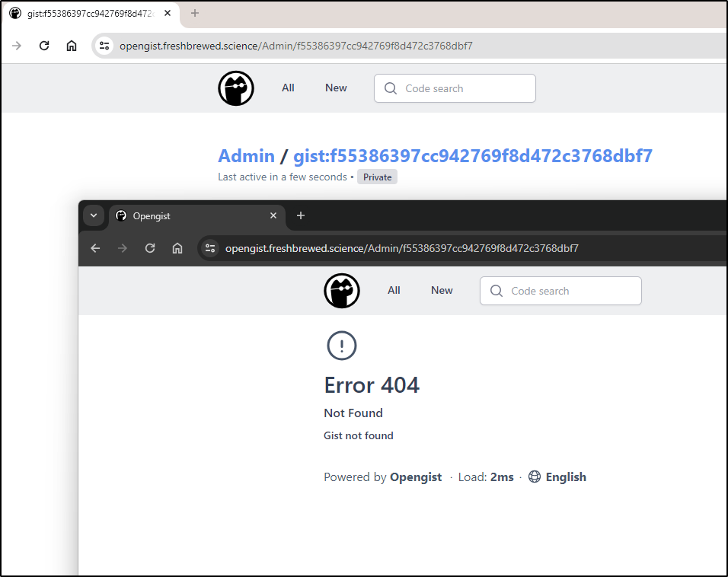Click the error exclamation circle icon
Screen dimensions: 728x577
coord(342,346)
